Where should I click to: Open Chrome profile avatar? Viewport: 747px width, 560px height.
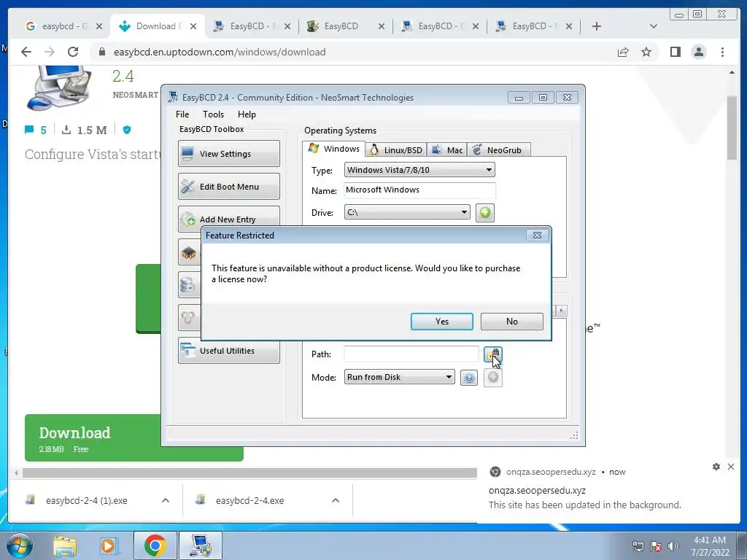tap(698, 52)
